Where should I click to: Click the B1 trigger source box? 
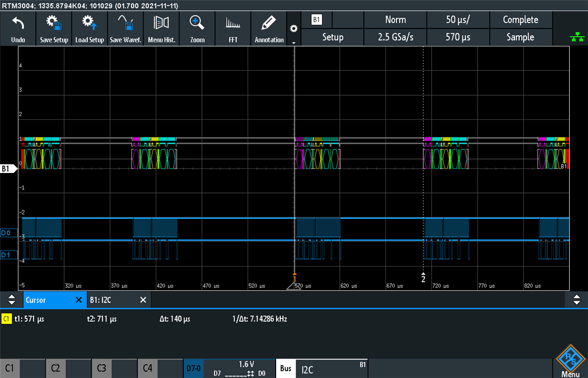tap(317, 19)
